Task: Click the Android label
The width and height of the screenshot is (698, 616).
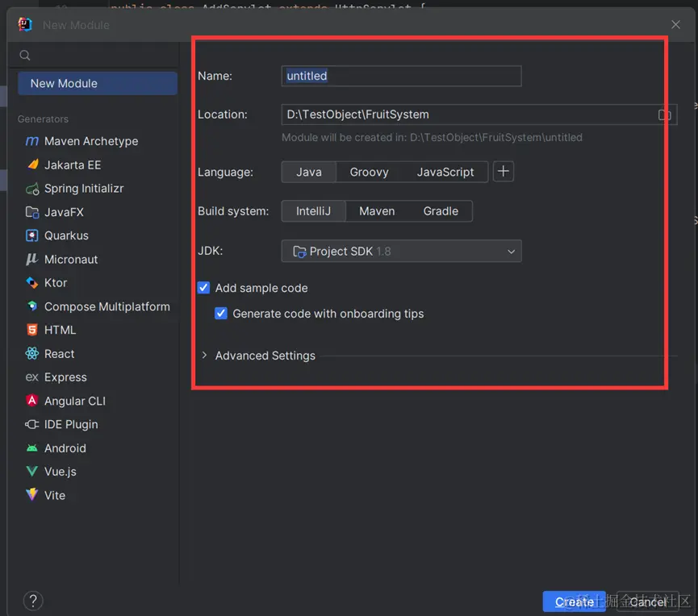Action: [65, 447]
